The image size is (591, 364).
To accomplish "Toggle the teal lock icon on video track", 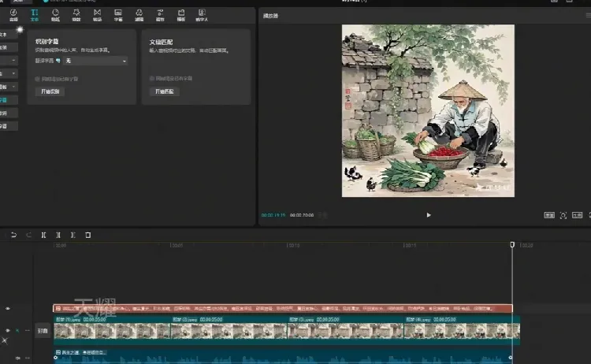I will point(17,330).
